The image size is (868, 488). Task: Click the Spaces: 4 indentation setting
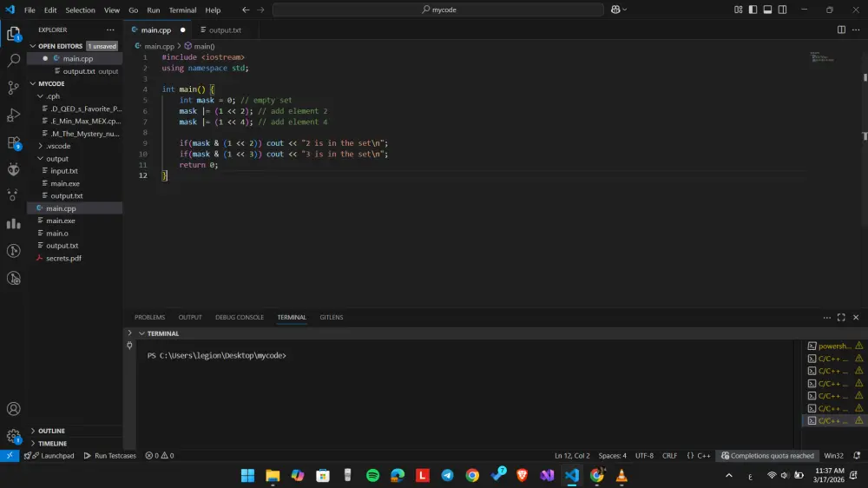pyautogui.click(x=612, y=456)
